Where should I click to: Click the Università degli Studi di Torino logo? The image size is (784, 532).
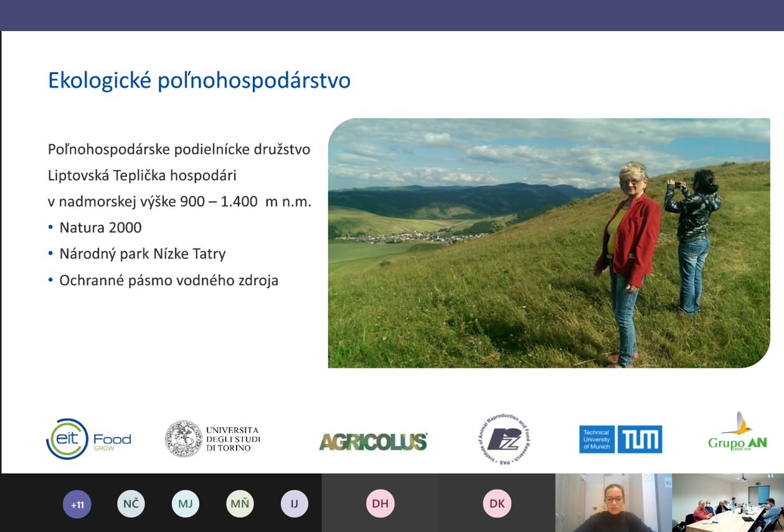click(x=212, y=439)
